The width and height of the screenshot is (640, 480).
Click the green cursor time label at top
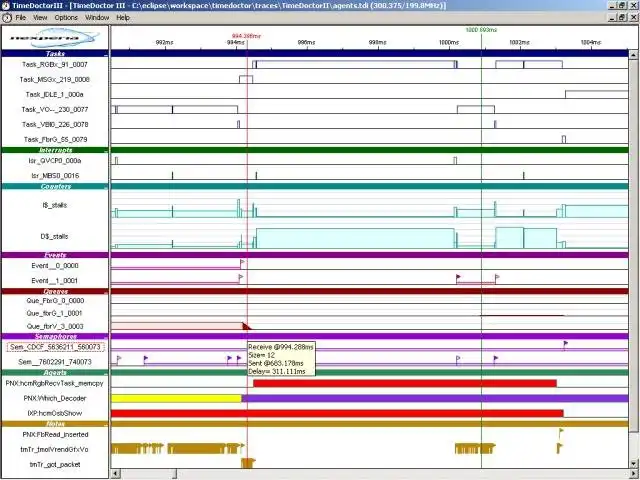pos(481,30)
